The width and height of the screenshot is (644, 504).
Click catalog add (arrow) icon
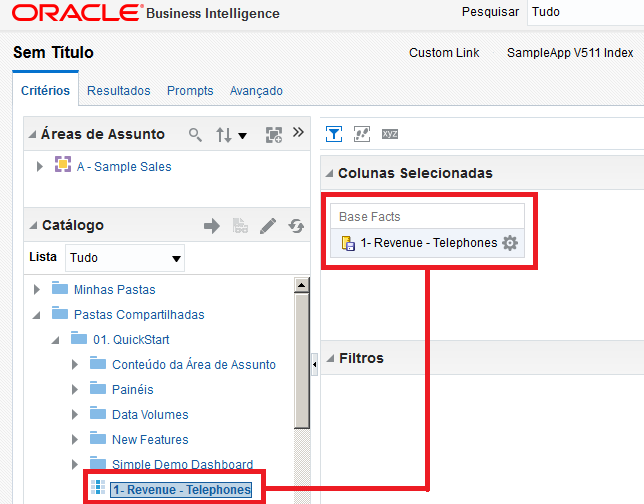pos(211,226)
